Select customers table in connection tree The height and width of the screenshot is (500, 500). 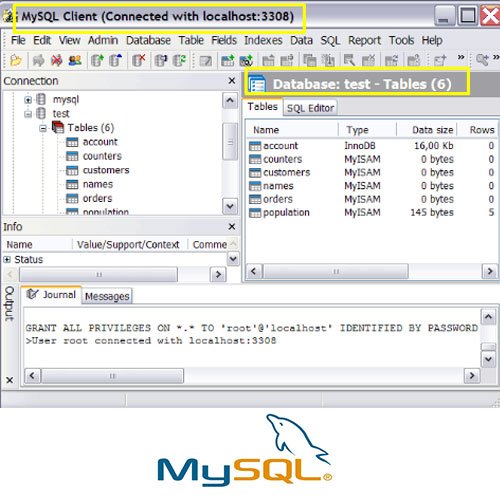coord(106,170)
